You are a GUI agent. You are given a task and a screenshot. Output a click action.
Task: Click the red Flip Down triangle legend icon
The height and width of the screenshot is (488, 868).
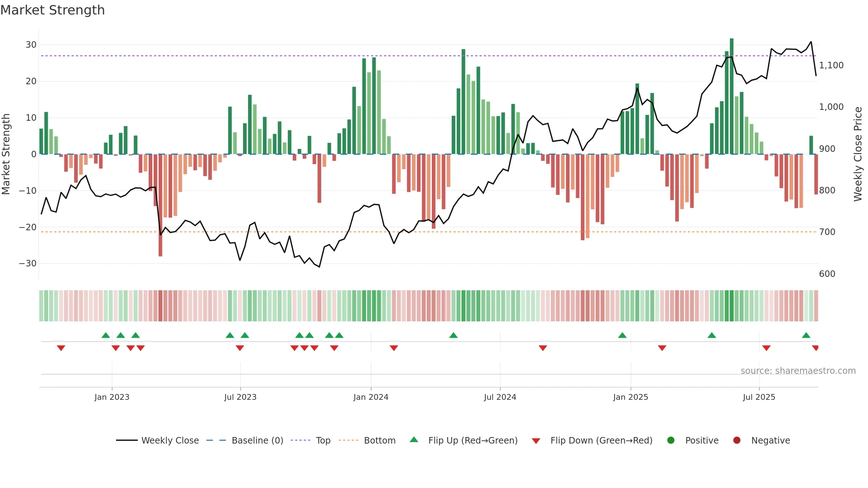[x=536, y=441]
